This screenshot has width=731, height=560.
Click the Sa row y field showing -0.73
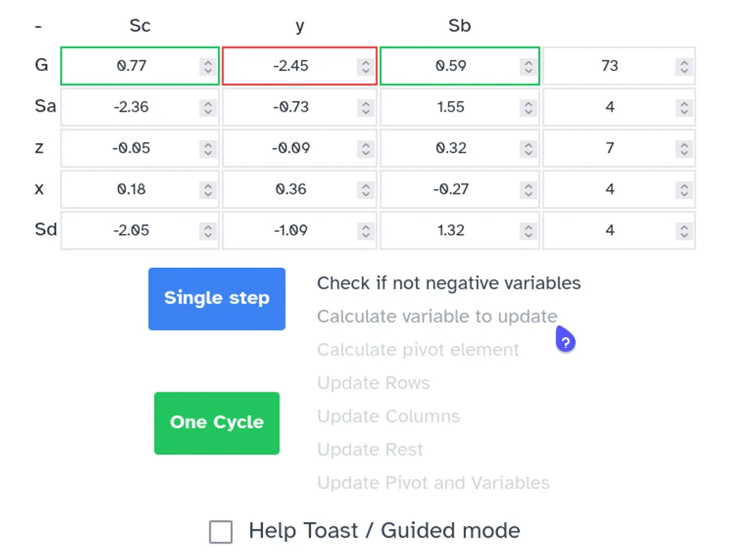(290, 107)
